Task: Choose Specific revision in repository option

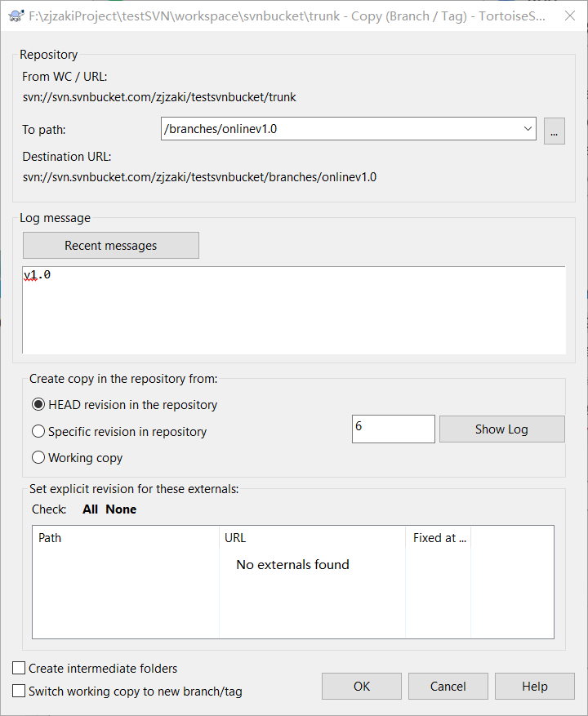Action: pyautogui.click(x=38, y=431)
